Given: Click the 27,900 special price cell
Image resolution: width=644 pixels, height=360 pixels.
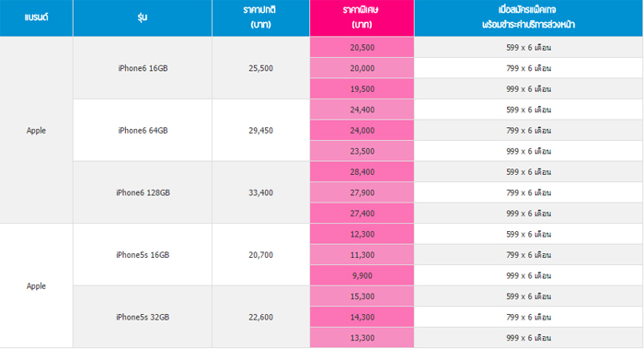Looking at the screenshot, I should tap(362, 192).
